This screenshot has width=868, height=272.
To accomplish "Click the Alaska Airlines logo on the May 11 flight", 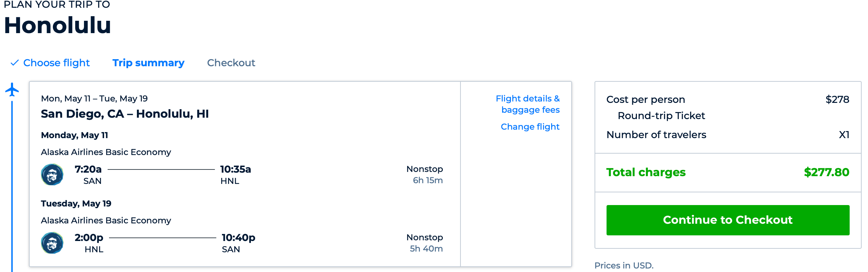I will pyautogui.click(x=52, y=174).
